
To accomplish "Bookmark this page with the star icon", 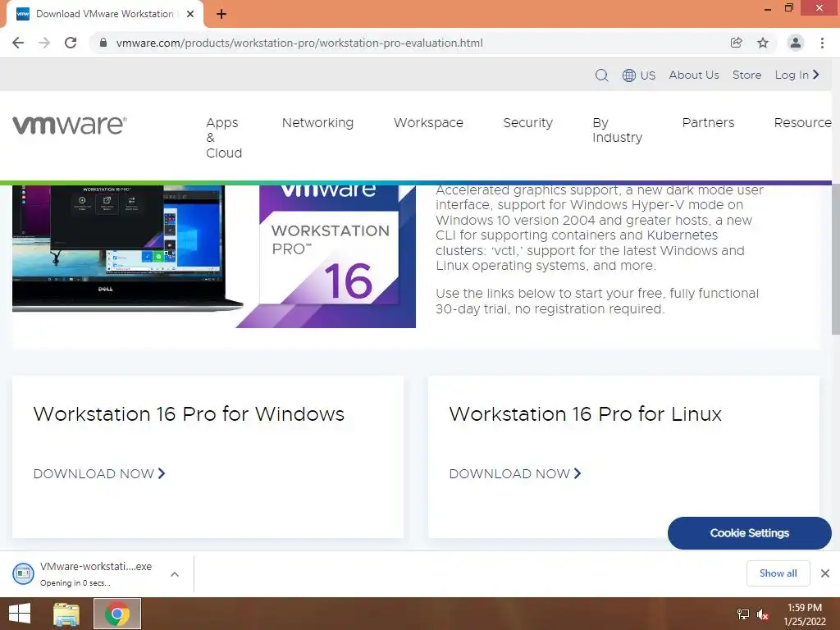I will tap(763, 43).
